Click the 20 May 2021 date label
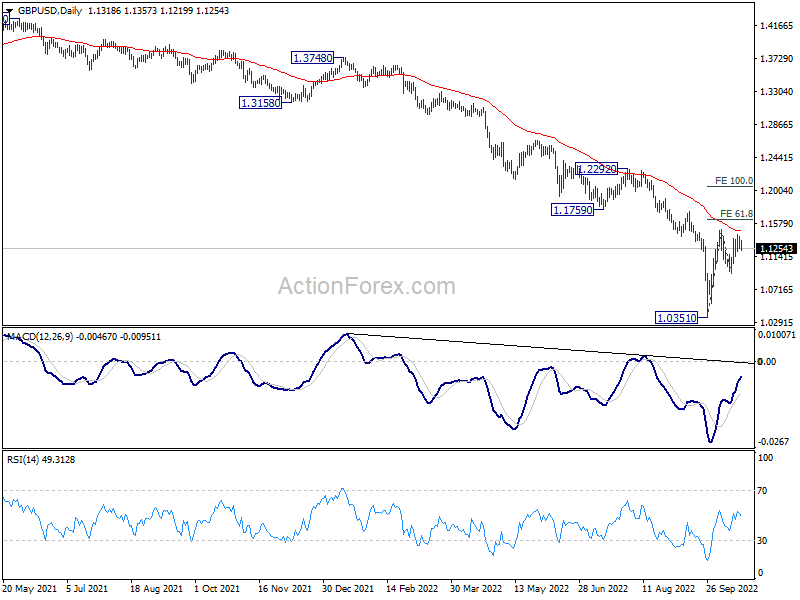This screenshot has width=800, height=600. [30, 589]
